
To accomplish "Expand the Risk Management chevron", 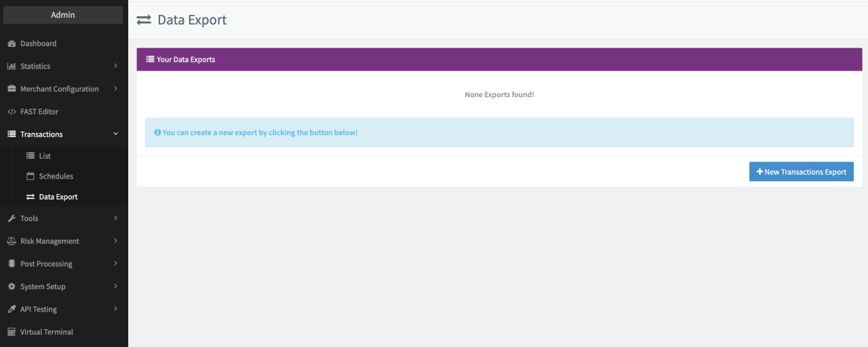I will 115,241.
